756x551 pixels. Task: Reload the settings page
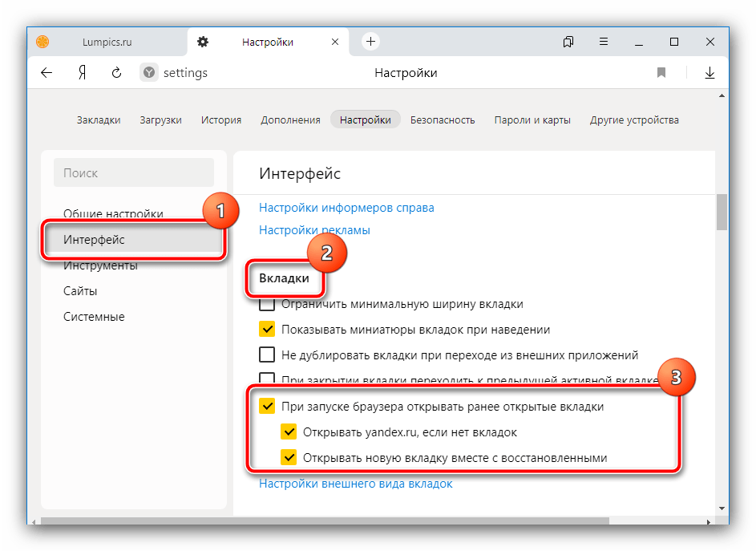[x=116, y=73]
